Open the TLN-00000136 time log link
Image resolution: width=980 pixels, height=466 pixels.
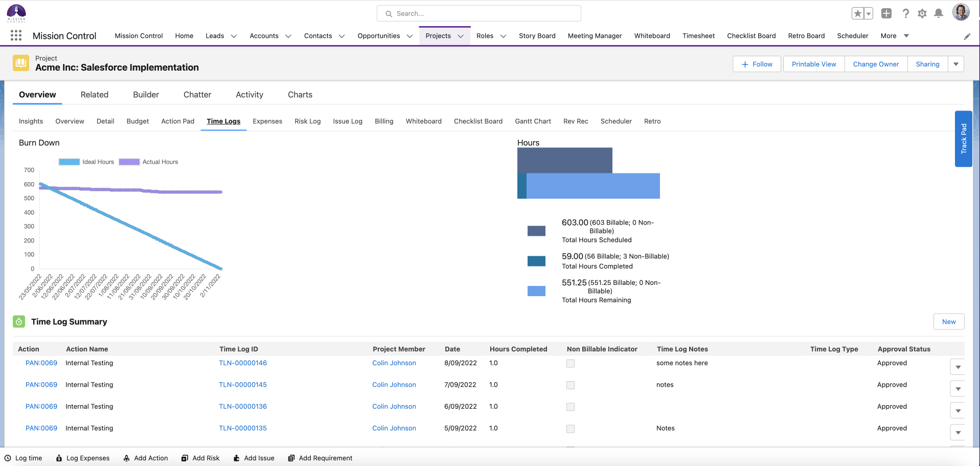243,406
